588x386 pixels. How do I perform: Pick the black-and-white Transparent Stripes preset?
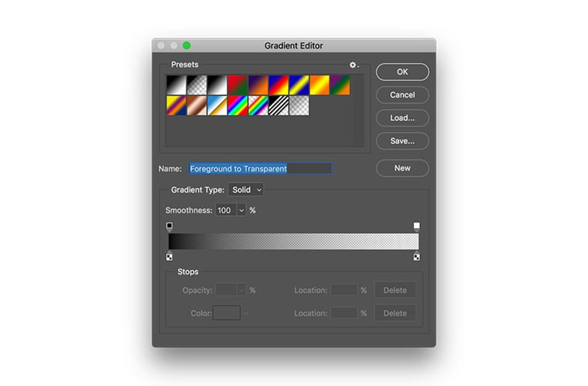click(279, 106)
